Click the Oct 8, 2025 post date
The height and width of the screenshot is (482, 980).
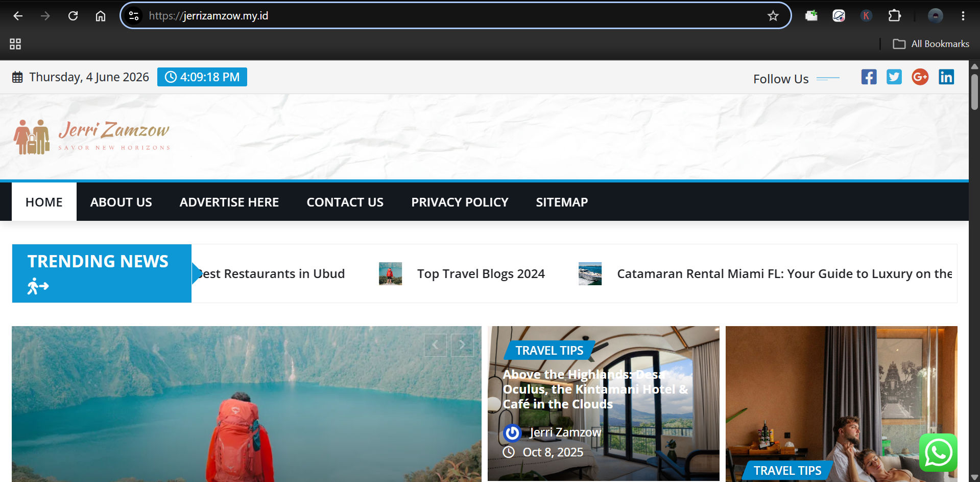point(553,452)
